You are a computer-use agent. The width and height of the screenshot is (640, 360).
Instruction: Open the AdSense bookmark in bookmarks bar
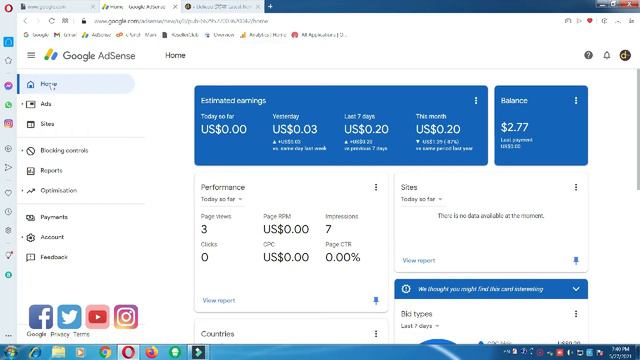pos(96,35)
